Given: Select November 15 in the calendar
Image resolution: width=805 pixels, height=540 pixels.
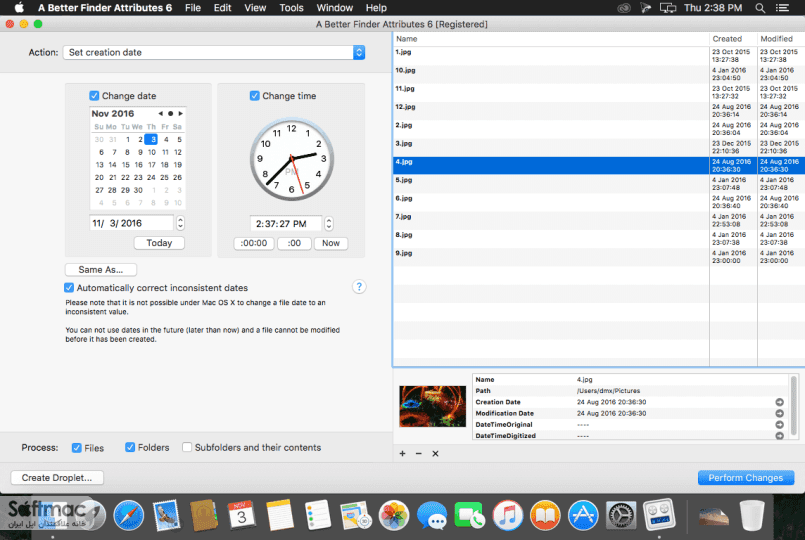Looking at the screenshot, I should [126, 165].
